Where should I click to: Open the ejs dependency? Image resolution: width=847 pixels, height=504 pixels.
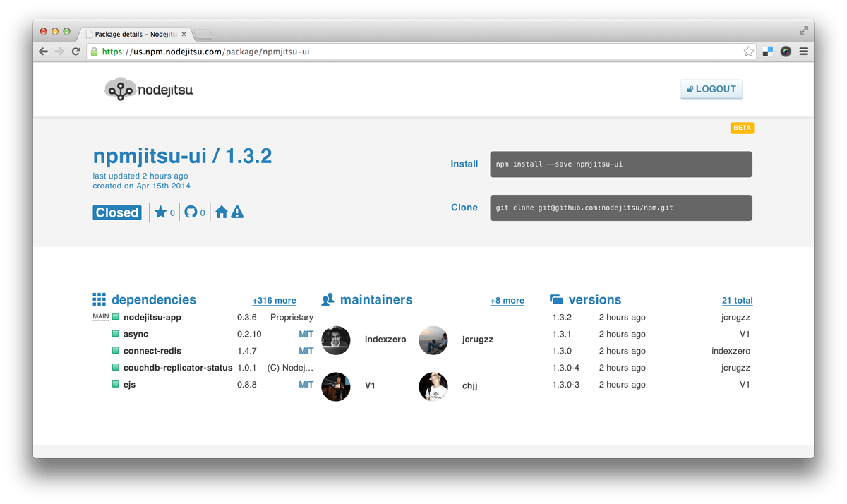(129, 385)
